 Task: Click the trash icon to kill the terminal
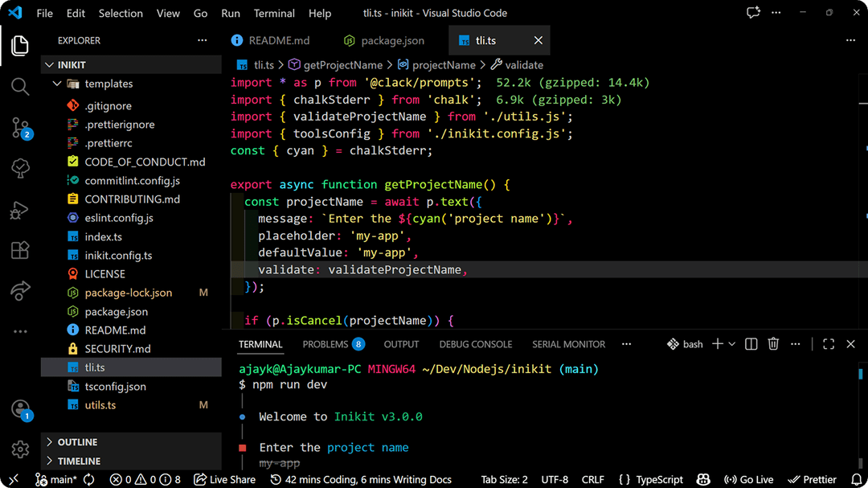point(772,343)
